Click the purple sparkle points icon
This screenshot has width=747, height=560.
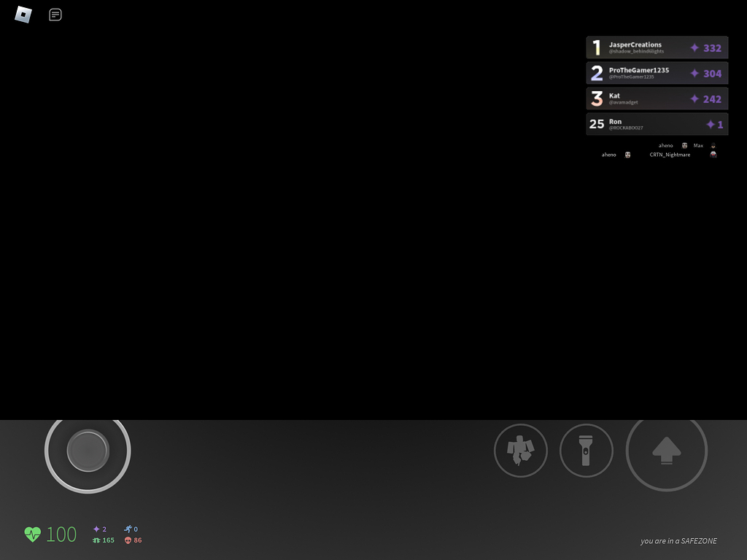pos(96,529)
